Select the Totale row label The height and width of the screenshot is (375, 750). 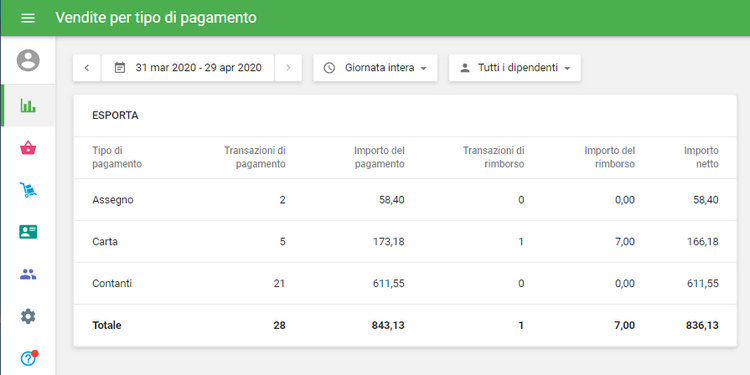[x=107, y=326]
